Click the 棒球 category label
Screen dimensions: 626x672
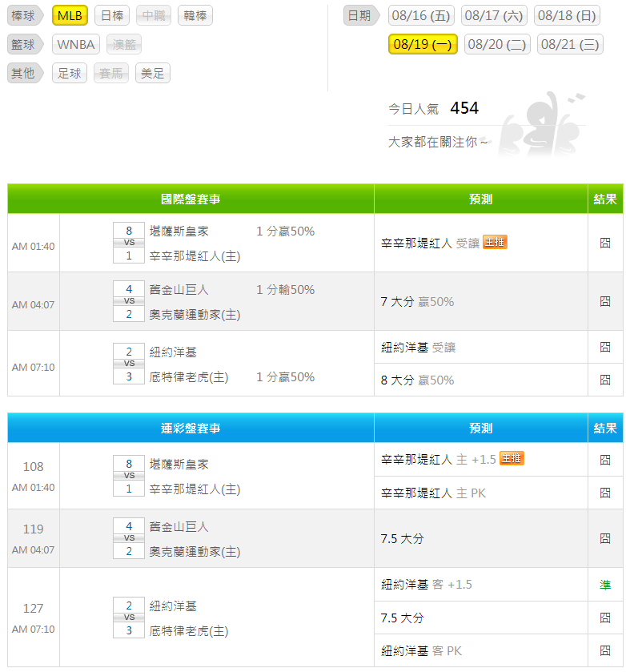tap(25, 15)
